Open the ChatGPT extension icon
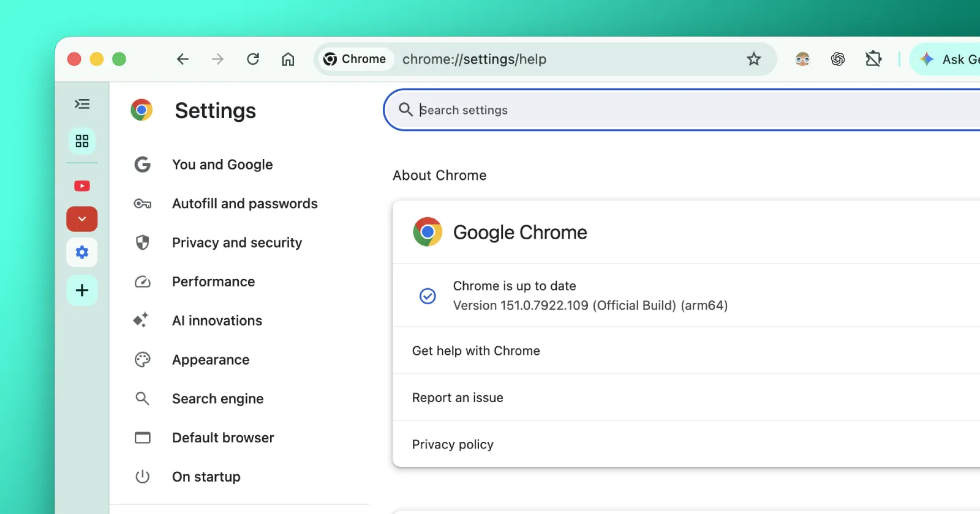The height and width of the screenshot is (514, 980). pos(838,59)
